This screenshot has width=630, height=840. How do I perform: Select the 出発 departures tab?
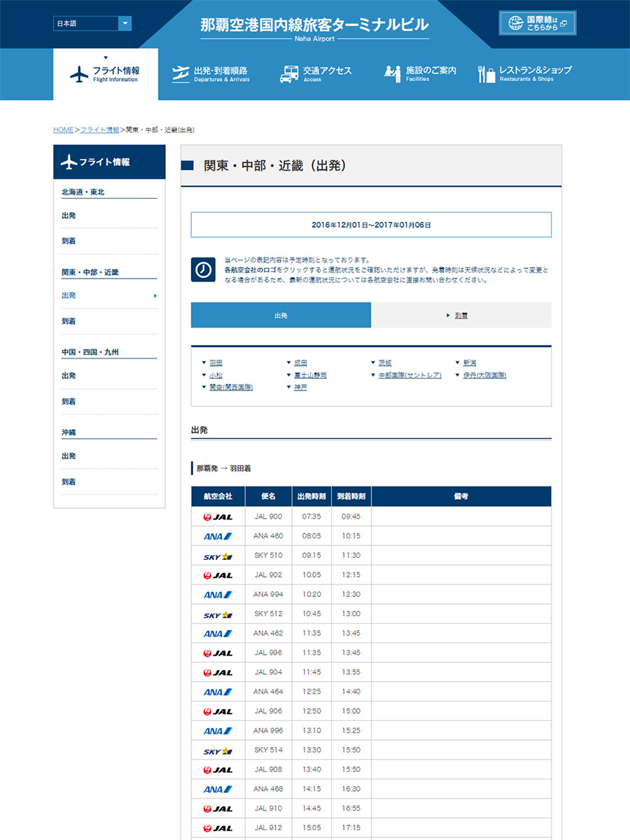(281, 316)
